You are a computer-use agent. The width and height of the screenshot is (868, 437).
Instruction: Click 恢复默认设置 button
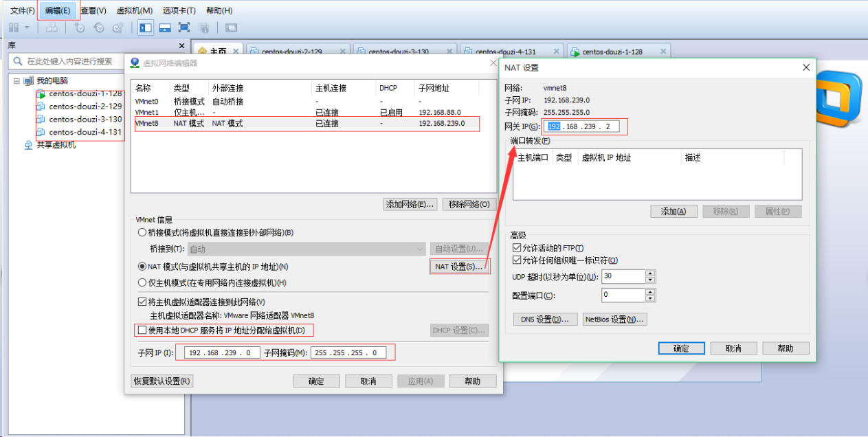pyautogui.click(x=162, y=381)
